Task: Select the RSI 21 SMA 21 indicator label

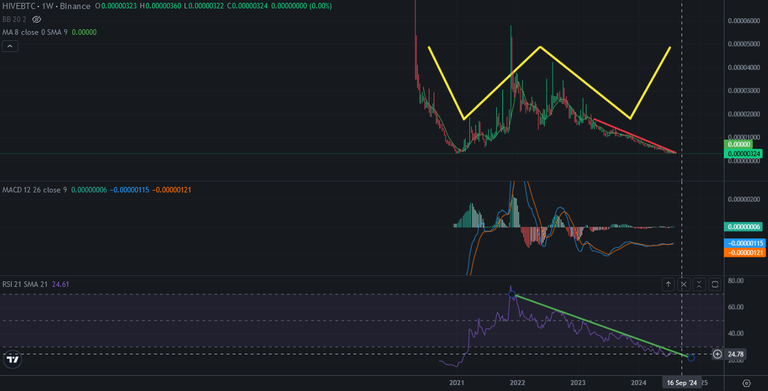Action: [25, 284]
